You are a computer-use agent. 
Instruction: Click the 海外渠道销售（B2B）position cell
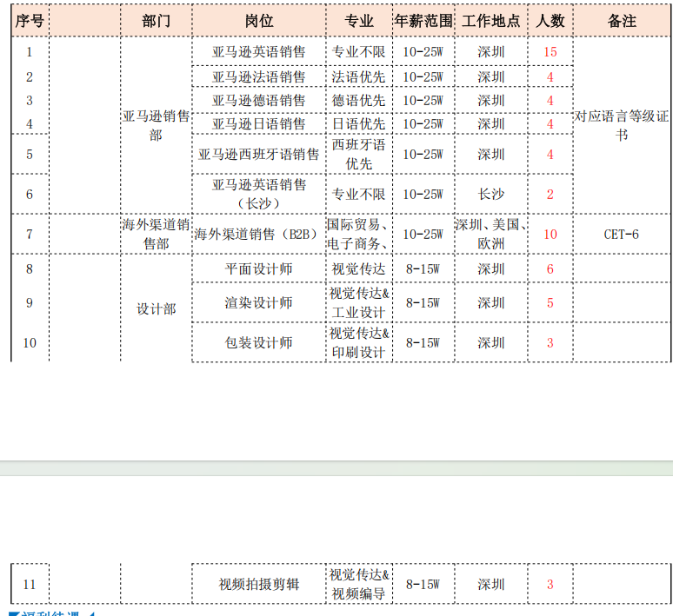click(x=259, y=235)
